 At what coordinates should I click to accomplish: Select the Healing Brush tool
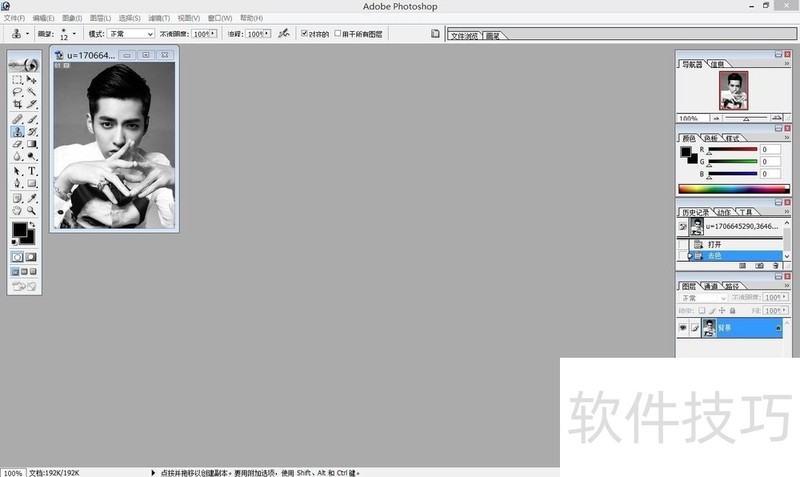17,119
